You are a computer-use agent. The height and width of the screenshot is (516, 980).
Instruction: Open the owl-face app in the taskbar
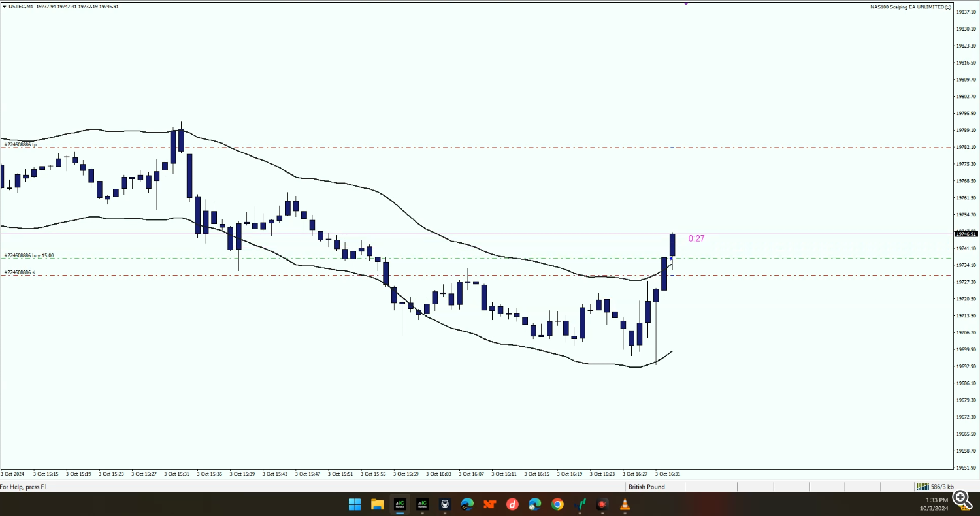coord(445,504)
